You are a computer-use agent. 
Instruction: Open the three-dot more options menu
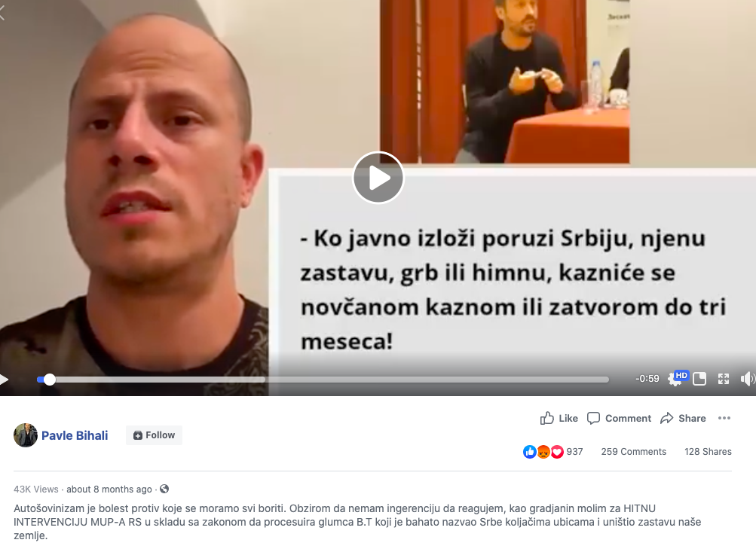coord(724,418)
